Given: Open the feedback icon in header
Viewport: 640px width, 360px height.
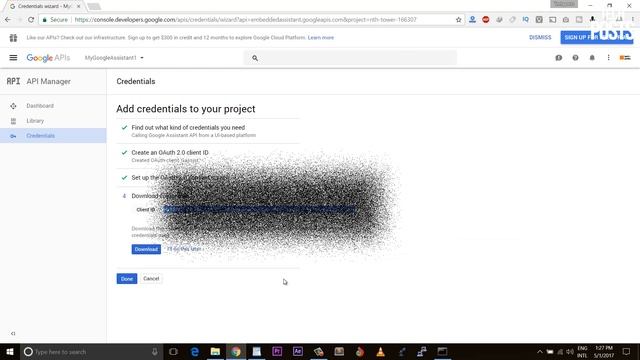Looking at the screenshot, I should 559,58.
